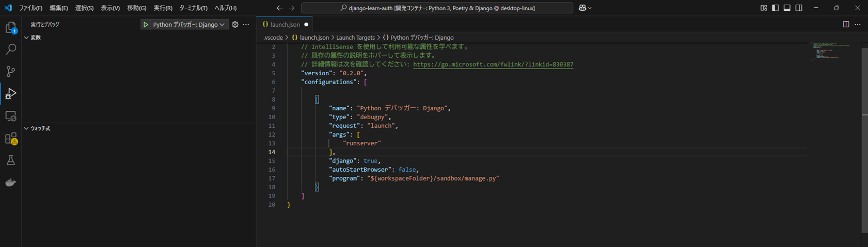Screen dimensions: 868x247
Task: Open the Testing flask icon
Action: [x=11, y=160]
